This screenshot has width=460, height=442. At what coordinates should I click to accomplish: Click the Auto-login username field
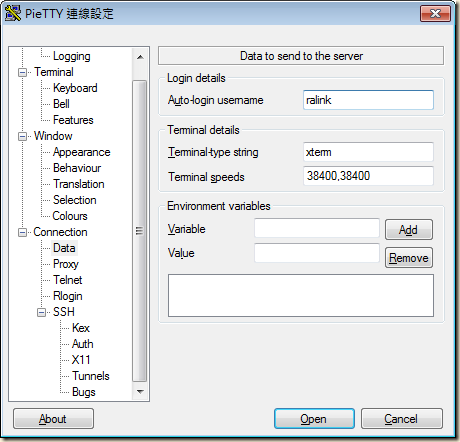click(368, 100)
